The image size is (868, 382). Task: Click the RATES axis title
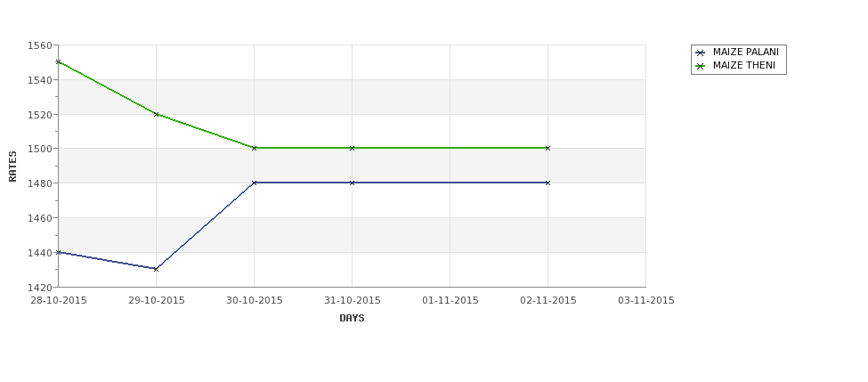(x=12, y=167)
